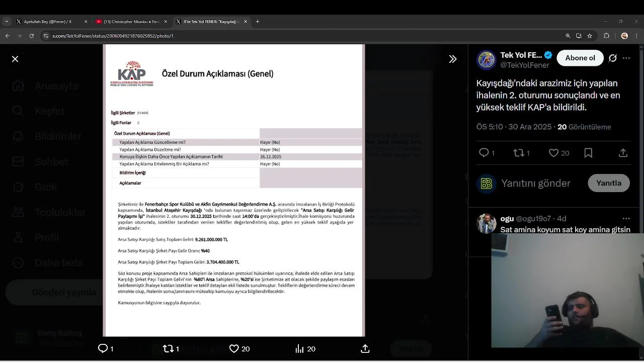Click the install app icon in address bar

click(579, 36)
